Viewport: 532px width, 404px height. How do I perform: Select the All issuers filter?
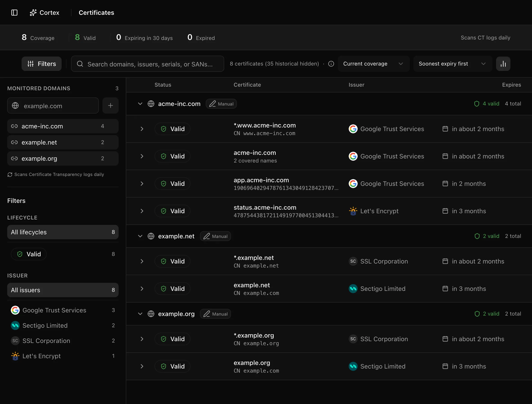coord(63,290)
